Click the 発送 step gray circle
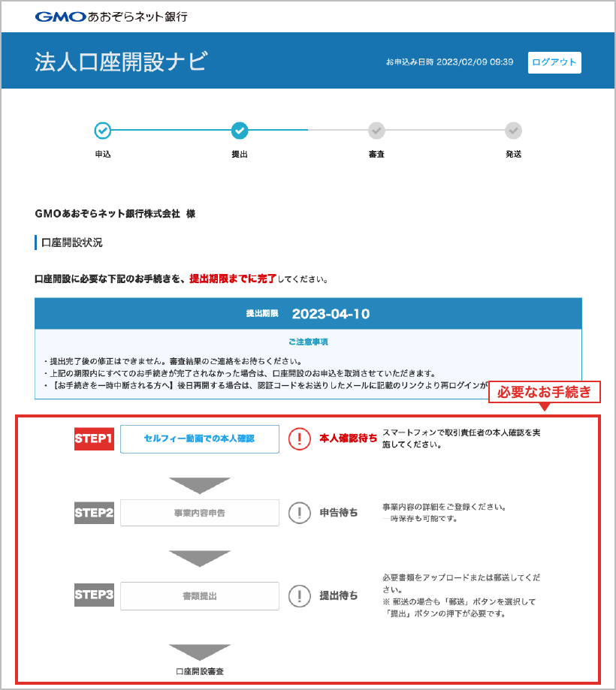Viewport: 616px width, 690px height. pos(513,130)
